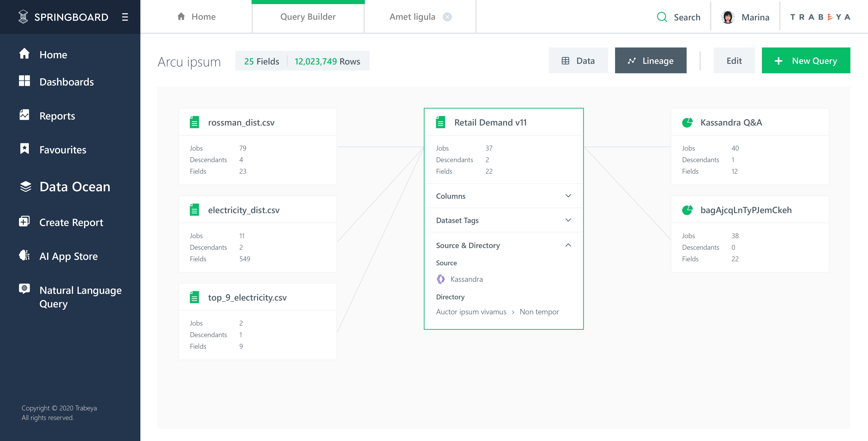Click the Data Ocean layers icon
Image resolution: width=868 pixels, height=441 pixels.
(x=25, y=186)
